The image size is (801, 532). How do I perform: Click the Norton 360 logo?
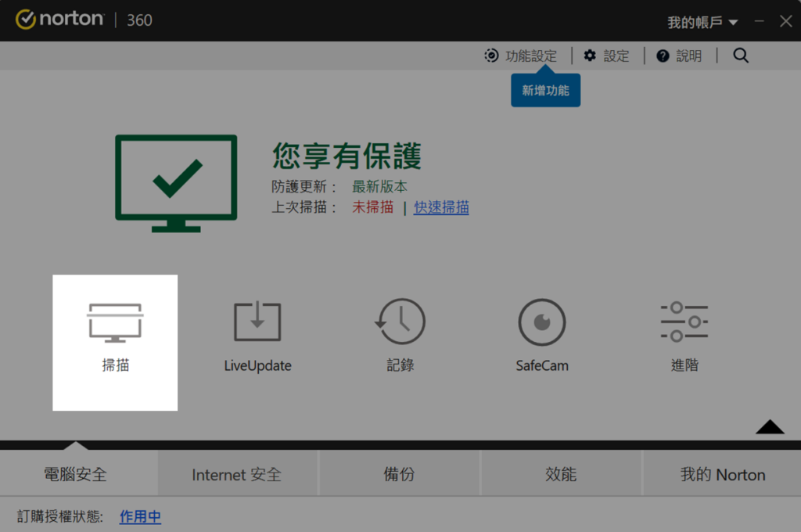coord(84,20)
